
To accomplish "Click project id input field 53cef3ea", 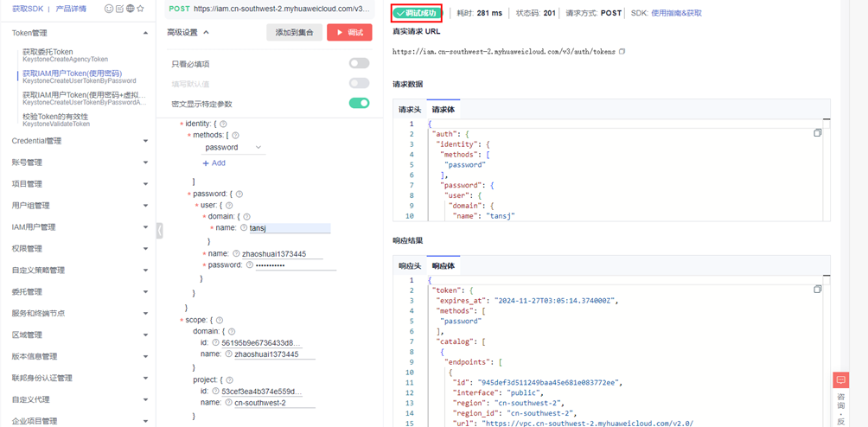I will (261, 392).
